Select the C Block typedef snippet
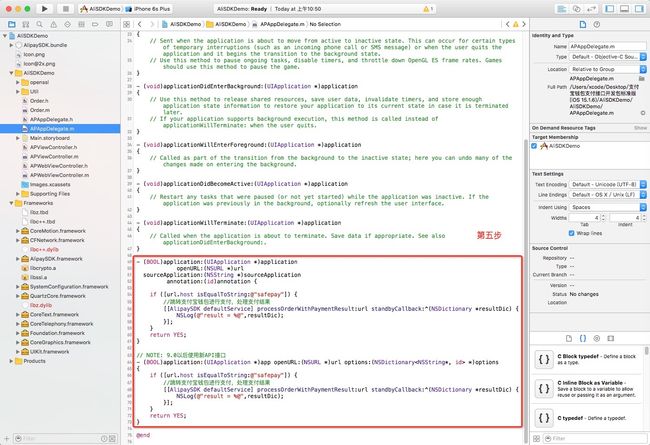 click(589, 359)
